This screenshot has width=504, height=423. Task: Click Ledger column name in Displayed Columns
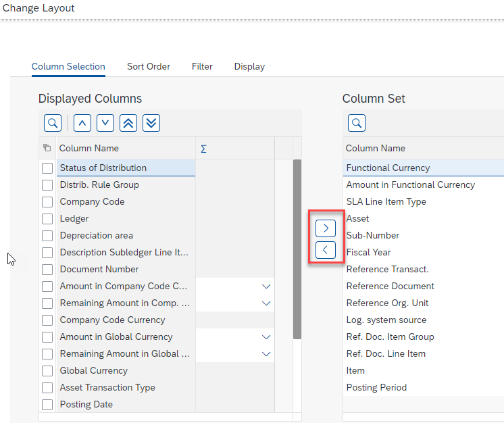74,218
